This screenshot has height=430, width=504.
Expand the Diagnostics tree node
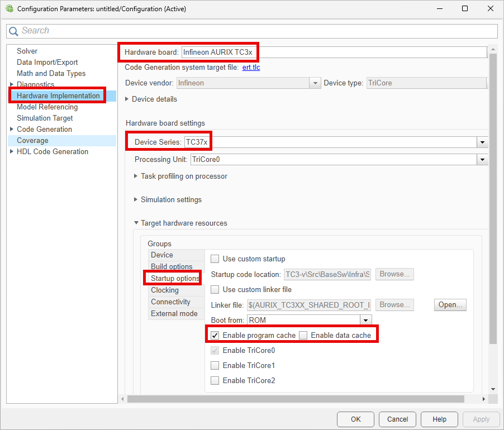tap(11, 84)
